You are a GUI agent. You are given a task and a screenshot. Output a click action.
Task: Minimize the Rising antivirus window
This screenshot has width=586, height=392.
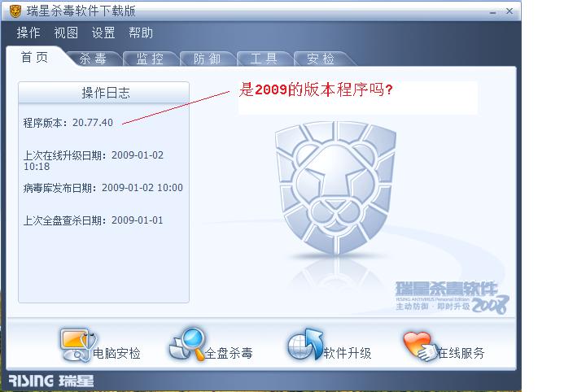[493, 11]
